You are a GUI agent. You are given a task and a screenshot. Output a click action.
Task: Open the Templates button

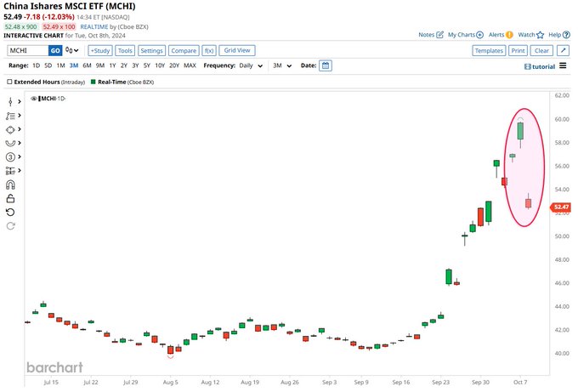(489, 51)
